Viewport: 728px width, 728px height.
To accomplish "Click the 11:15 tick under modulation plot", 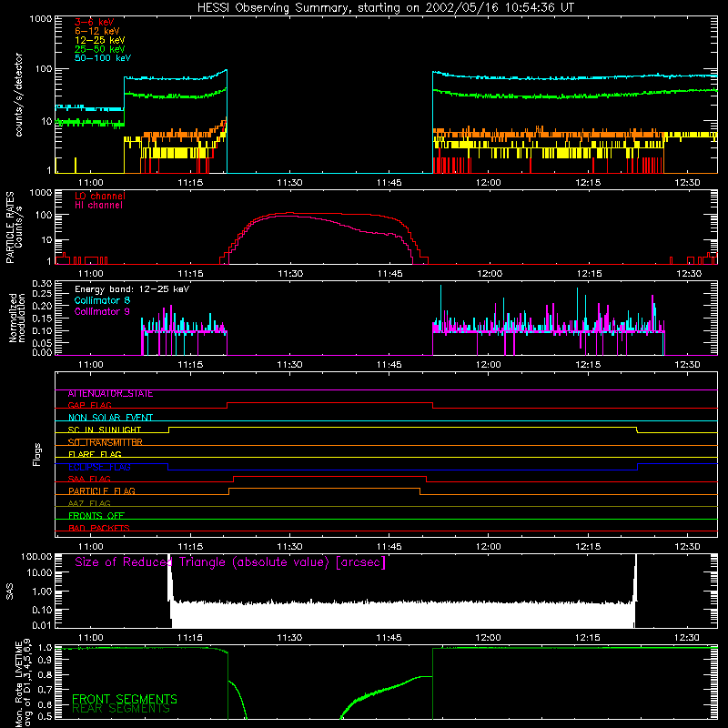I will (x=190, y=365).
